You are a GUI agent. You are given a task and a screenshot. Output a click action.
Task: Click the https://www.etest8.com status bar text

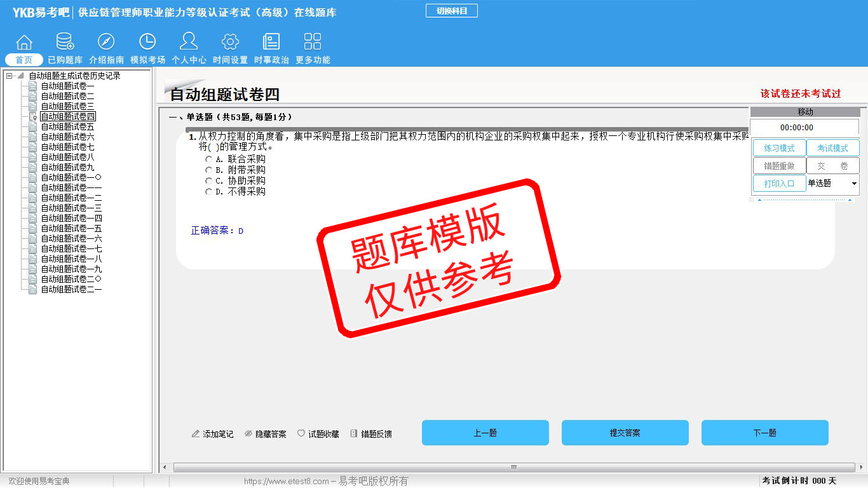click(287, 481)
